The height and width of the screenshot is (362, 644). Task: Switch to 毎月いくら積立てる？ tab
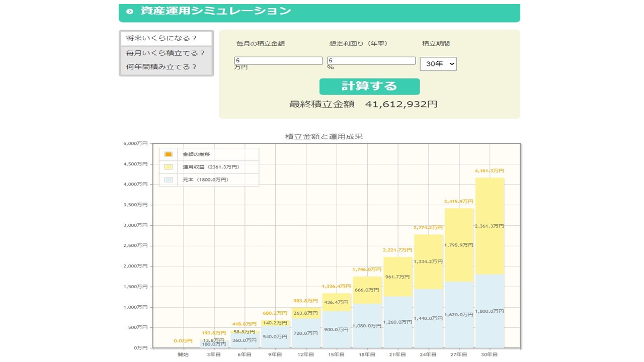click(166, 53)
